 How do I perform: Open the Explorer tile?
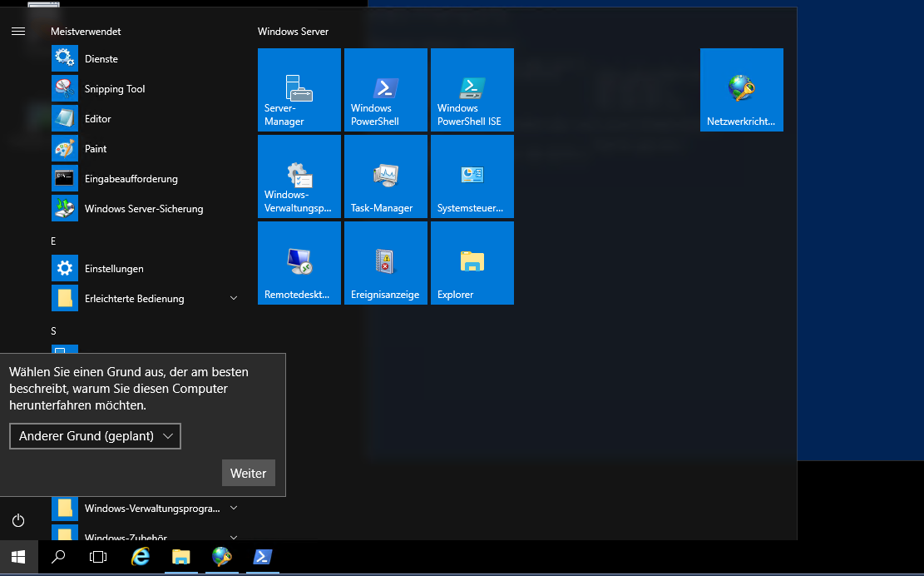(x=472, y=263)
